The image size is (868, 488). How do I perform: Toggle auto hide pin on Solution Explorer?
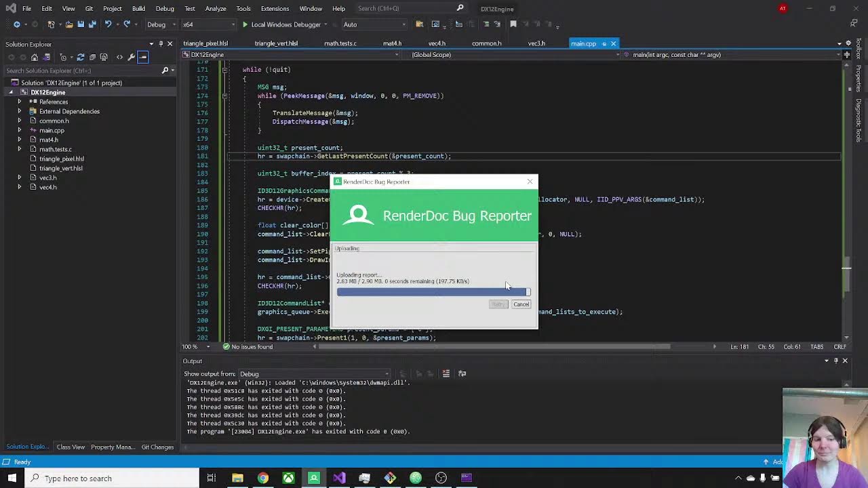coord(161,44)
